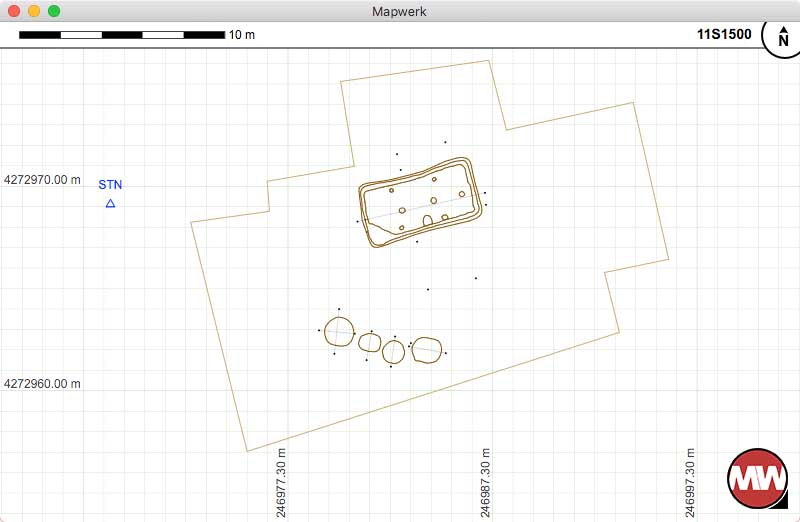Screen dimensions: 800x522
Task: Click the Mapwerk MW logo
Action: coord(758,479)
